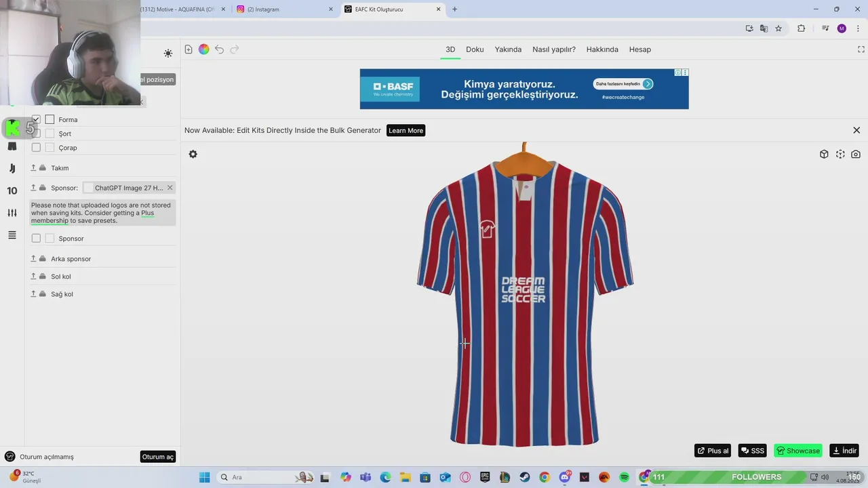The image size is (868, 488).
Task: Open the 3D viewer settings gear
Action: pyautogui.click(x=193, y=155)
